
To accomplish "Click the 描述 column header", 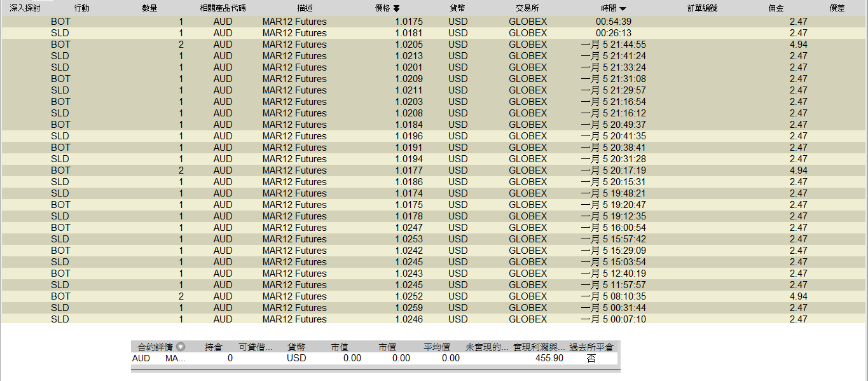I will (x=305, y=8).
